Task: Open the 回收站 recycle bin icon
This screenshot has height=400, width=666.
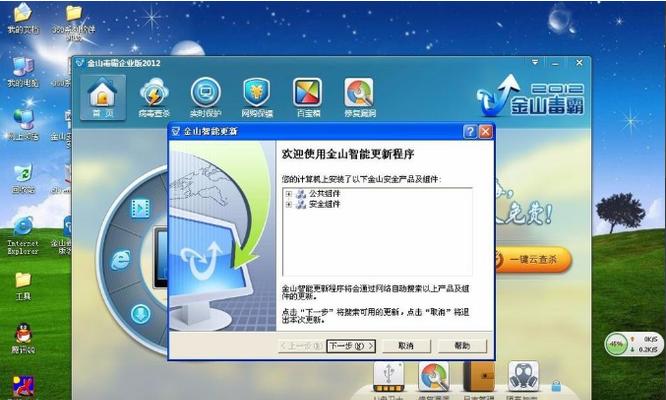Action: 23,178
